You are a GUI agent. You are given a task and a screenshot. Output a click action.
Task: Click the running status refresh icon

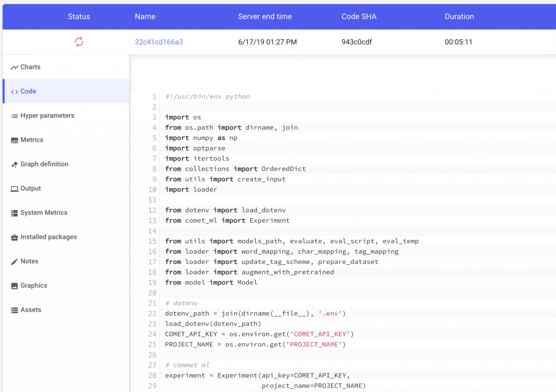pyautogui.click(x=79, y=42)
